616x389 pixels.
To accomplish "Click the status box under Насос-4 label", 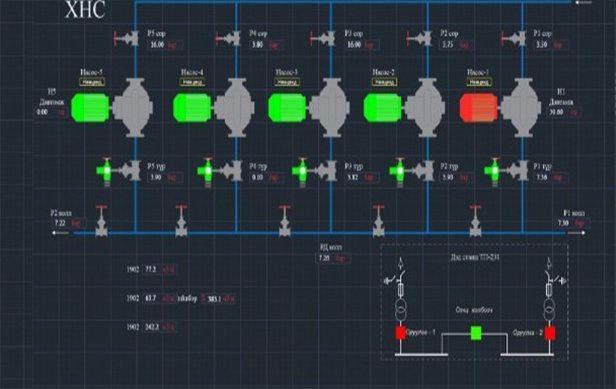I will [192, 82].
